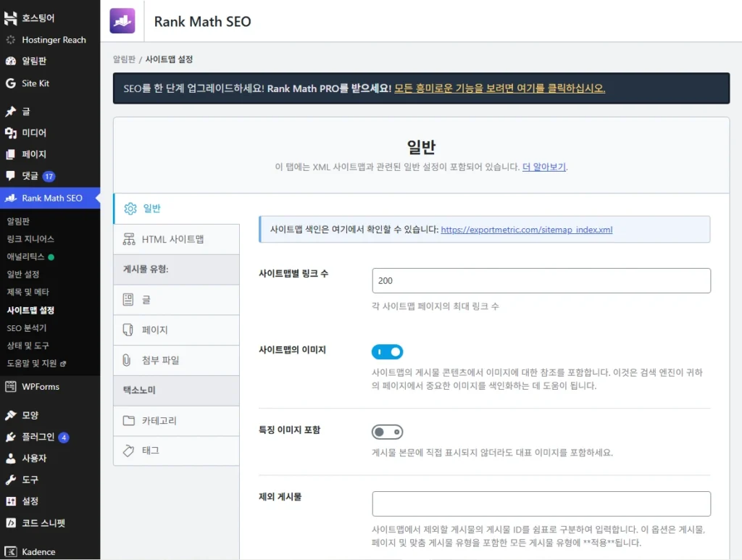Click the 글 pushpin icon in the admin menu

[10, 112]
